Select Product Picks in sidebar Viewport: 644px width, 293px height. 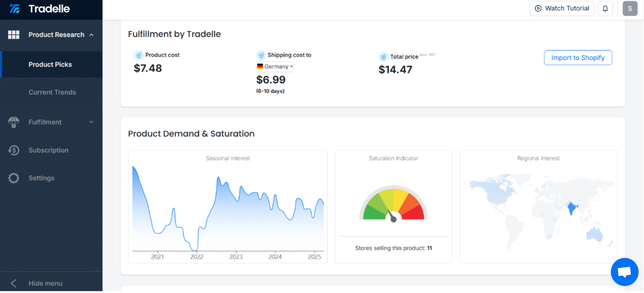pyautogui.click(x=50, y=64)
